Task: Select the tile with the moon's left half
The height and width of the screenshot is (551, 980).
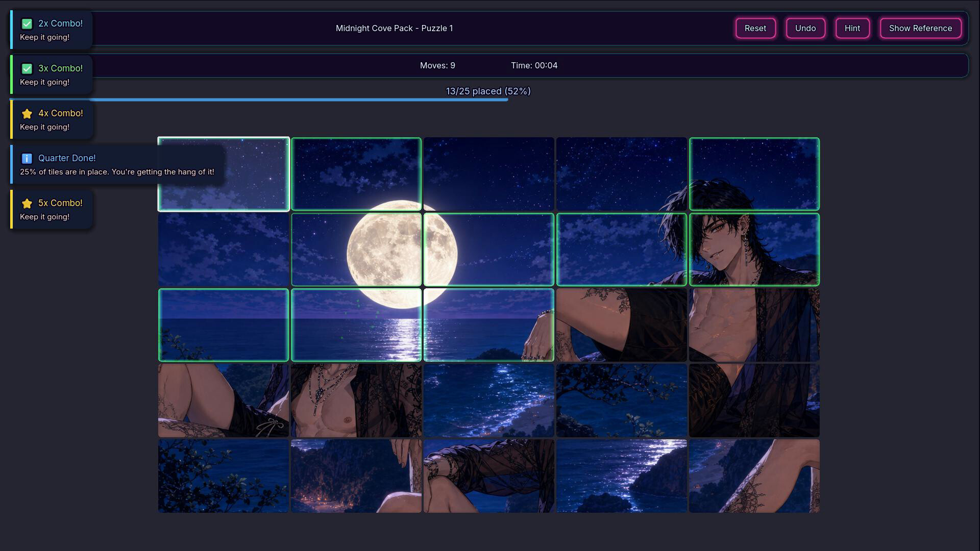Action: pyautogui.click(x=356, y=249)
